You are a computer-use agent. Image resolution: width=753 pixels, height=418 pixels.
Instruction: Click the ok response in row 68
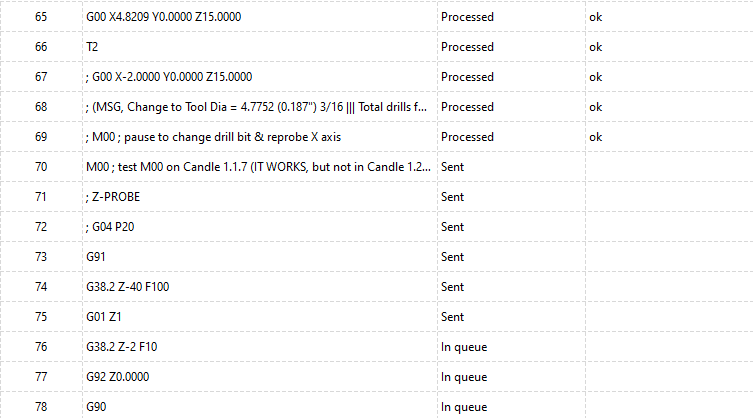tap(595, 107)
